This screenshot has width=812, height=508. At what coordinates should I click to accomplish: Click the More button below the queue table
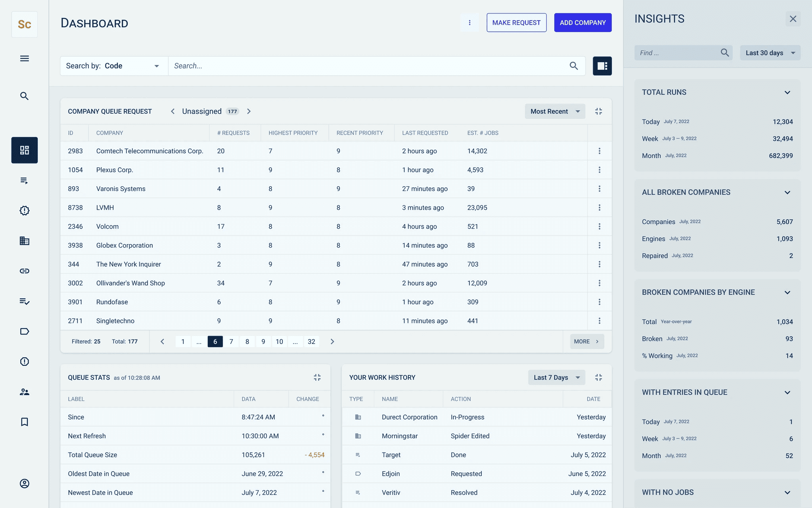[587, 342]
